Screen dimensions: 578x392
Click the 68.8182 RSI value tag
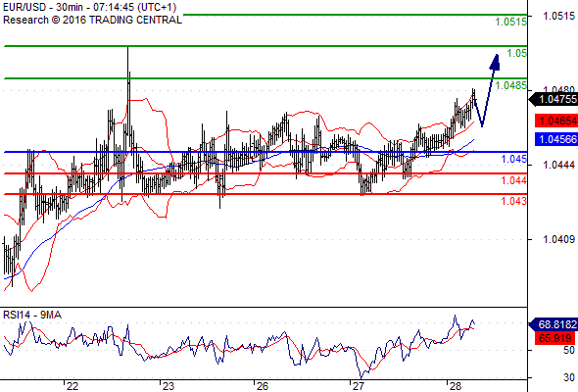tap(554, 324)
